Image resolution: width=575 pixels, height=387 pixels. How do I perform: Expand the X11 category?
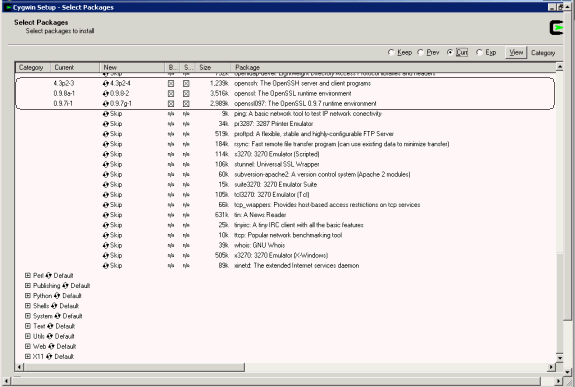[28, 357]
